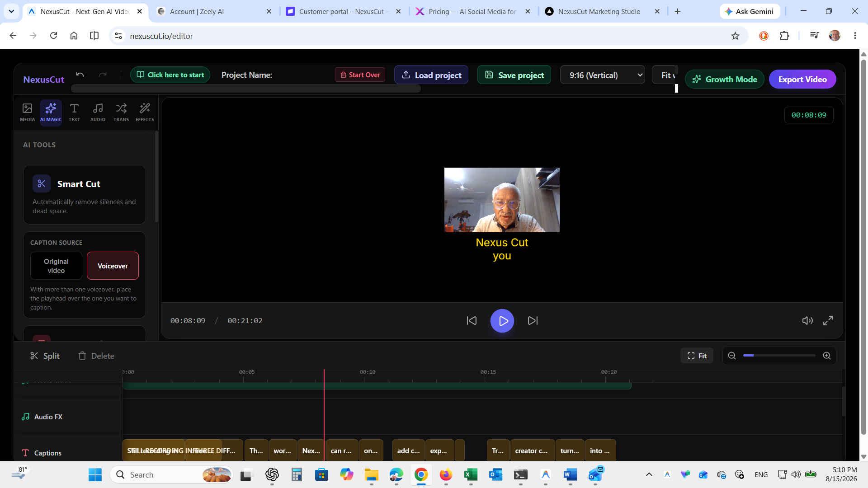Click Load project
The image size is (868, 488).
point(431,75)
